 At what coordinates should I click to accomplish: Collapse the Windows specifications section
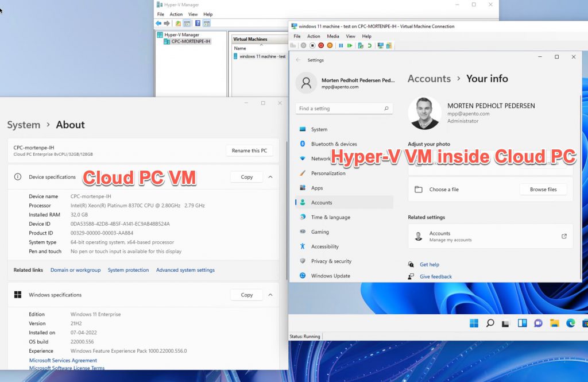[270, 295]
